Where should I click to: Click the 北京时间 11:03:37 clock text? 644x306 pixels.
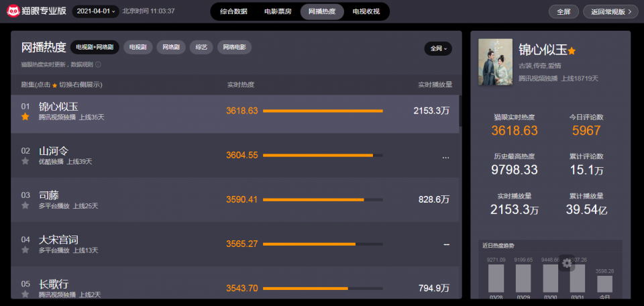tap(148, 11)
